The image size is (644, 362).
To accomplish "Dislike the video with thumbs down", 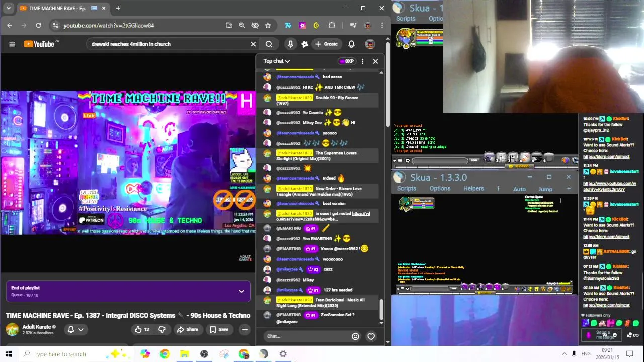I will point(162,330).
